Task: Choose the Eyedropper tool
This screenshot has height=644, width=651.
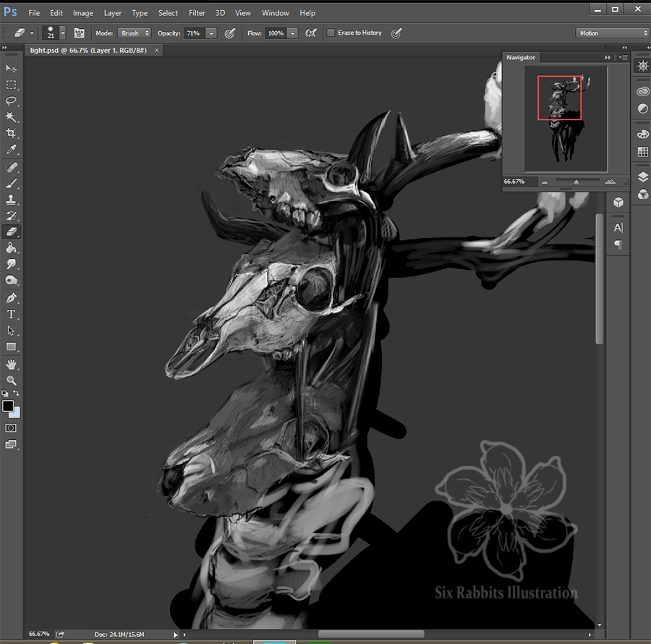Action: 12,150
